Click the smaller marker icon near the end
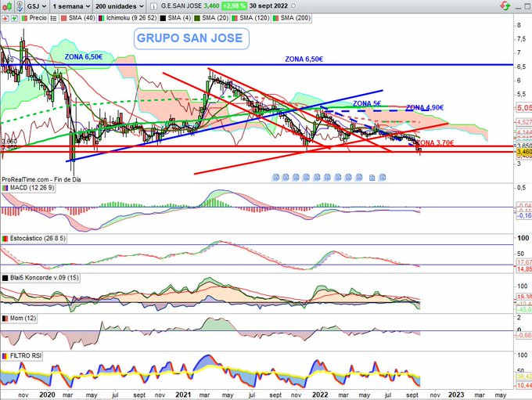 coord(372,178)
